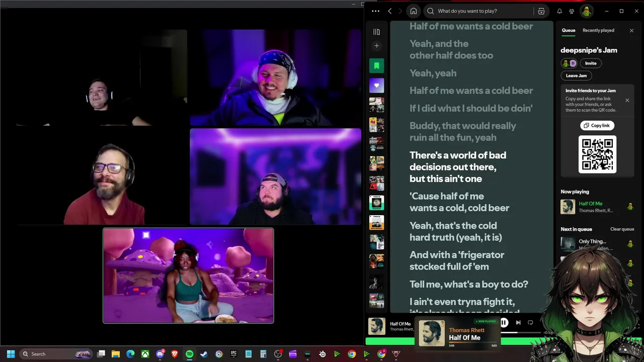Click Spotify's forward navigation arrow
Image resolution: width=644 pixels, height=362 pixels.
tap(400, 11)
